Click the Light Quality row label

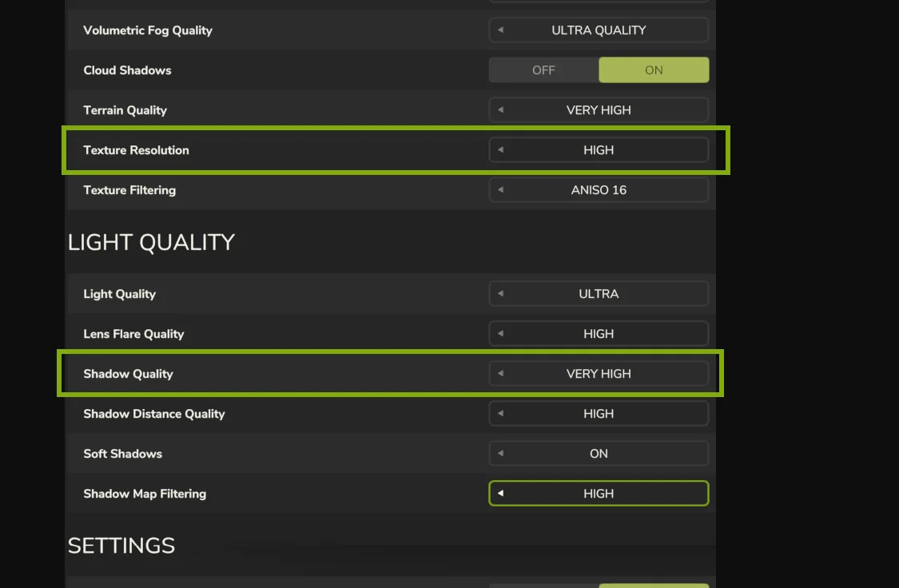coord(119,294)
